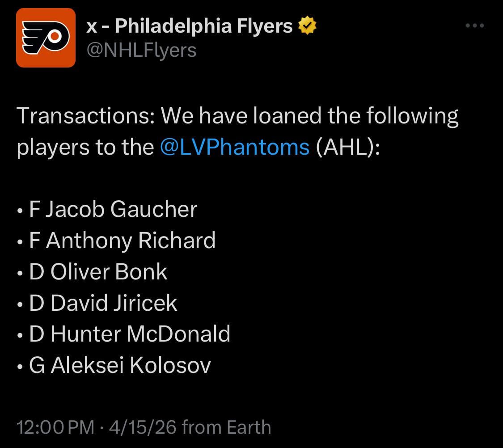Image resolution: width=503 pixels, height=448 pixels.
Task: Click the gold verified badge
Action: 307,26
